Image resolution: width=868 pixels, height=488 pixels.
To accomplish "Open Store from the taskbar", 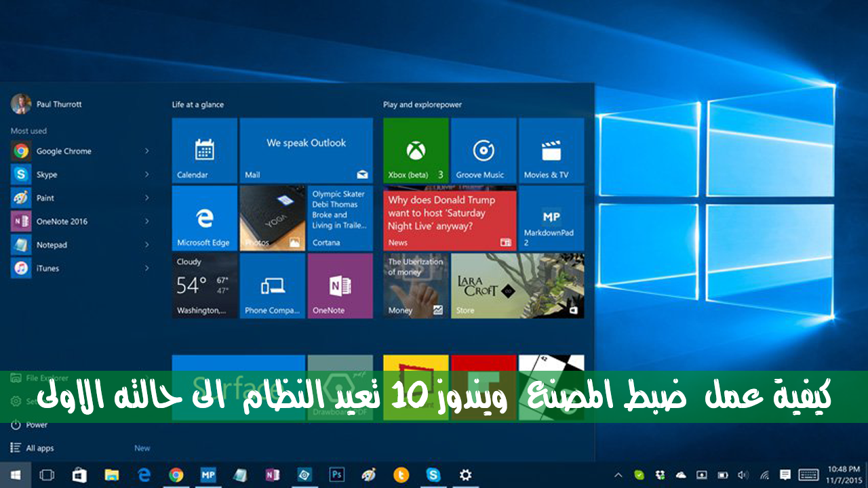I will [x=79, y=475].
